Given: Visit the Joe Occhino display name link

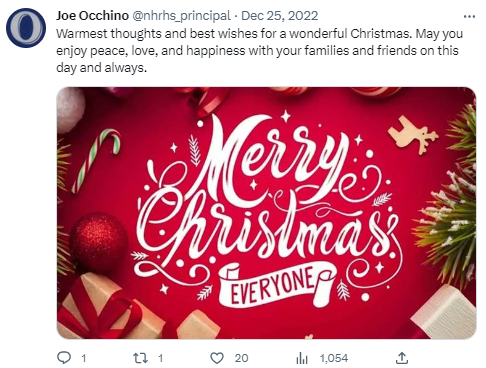Looking at the screenshot, I should pyautogui.click(x=92, y=16).
